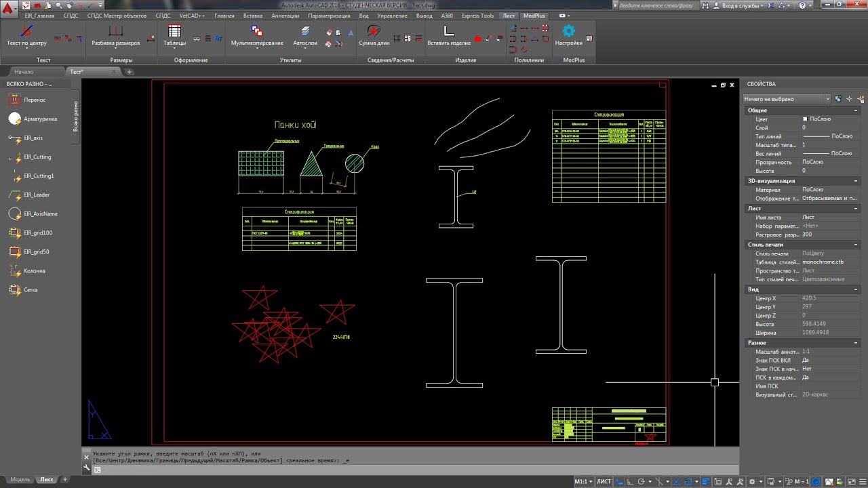This screenshot has height=488, width=868.
Task: Click the Таблицы table icon in the ribbon
Action: (174, 31)
